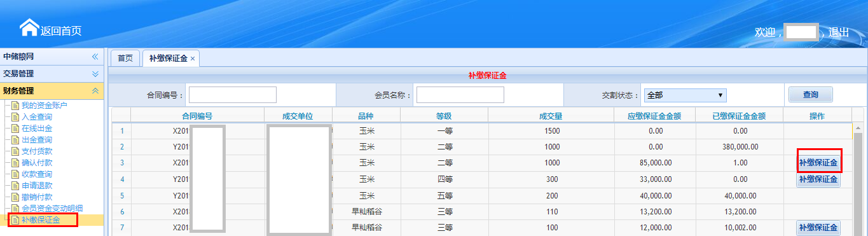Image resolution: width=868 pixels, height=236 pixels.
Task: Click 补缴保证金 button in row 7
Action: (818, 228)
